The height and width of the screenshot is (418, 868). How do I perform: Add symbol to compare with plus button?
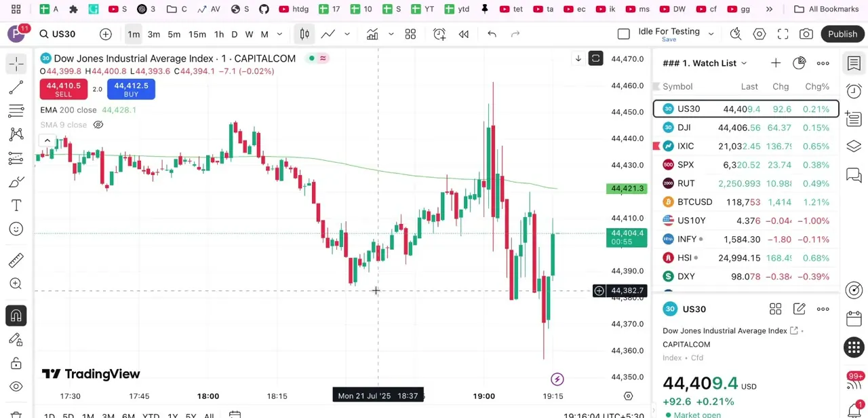pyautogui.click(x=106, y=34)
